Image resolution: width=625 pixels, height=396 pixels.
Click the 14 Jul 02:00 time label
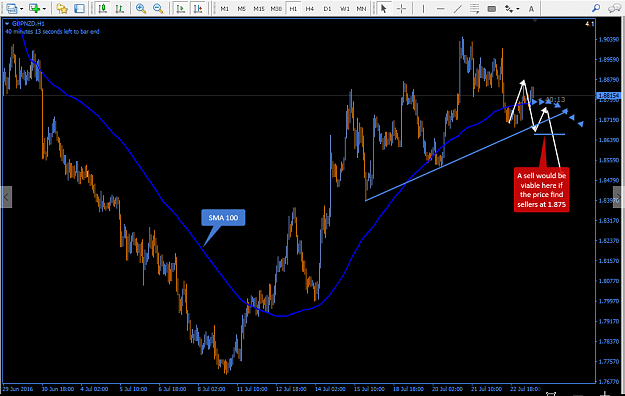pos(330,389)
